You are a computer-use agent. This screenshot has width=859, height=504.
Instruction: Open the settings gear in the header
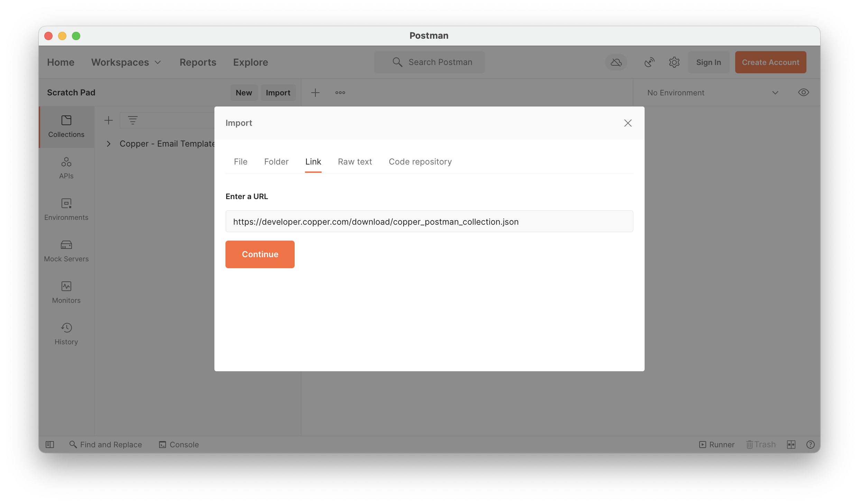click(x=674, y=62)
